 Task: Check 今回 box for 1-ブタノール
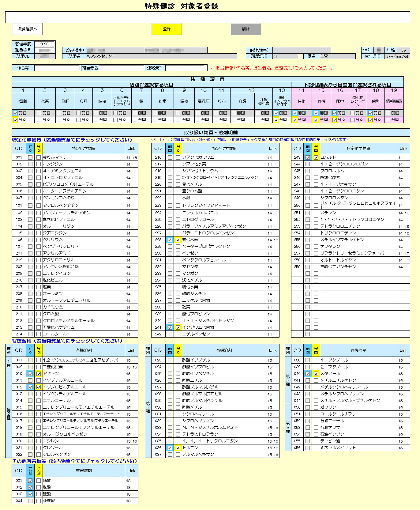316,360
